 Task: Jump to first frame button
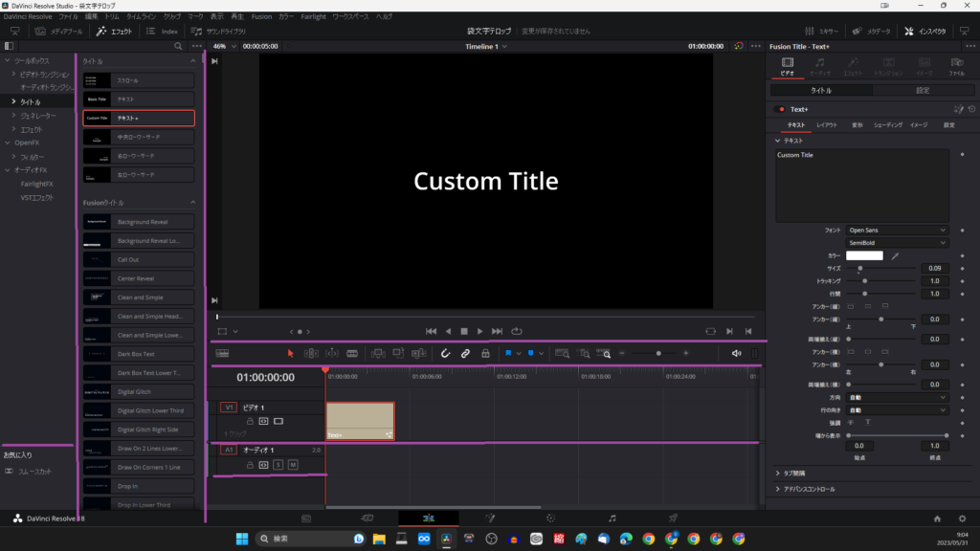click(432, 331)
